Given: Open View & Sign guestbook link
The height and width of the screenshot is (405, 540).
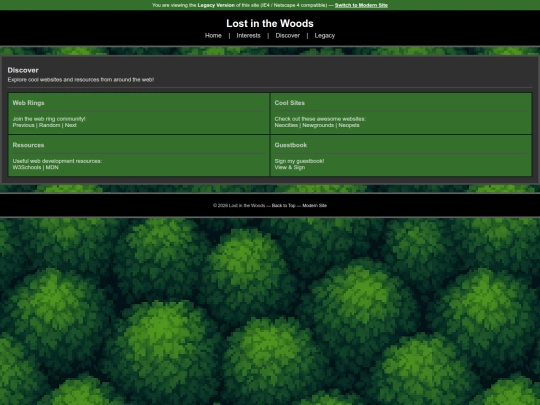Looking at the screenshot, I should [x=290, y=167].
